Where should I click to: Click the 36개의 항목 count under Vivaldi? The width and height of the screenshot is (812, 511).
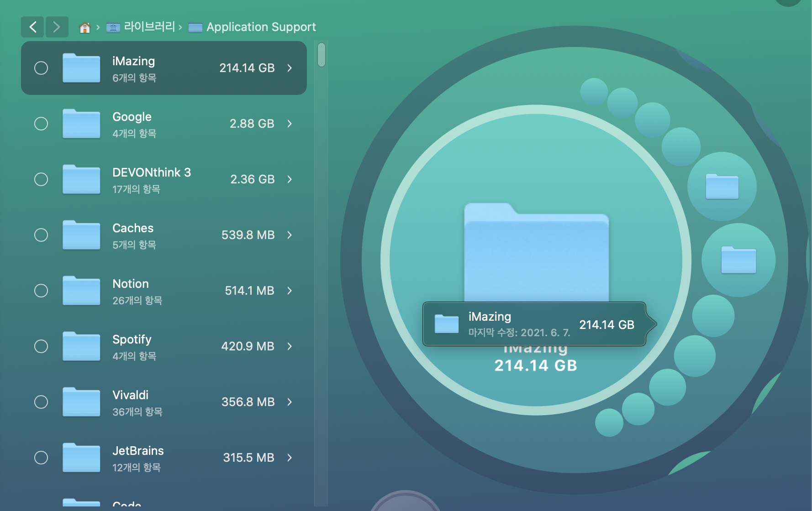(x=137, y=412)
